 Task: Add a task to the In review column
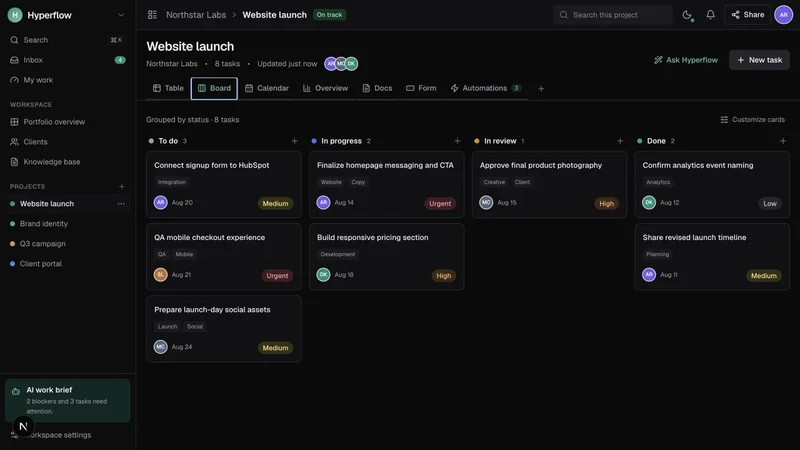pyautogui.click(x=620, y=141)
